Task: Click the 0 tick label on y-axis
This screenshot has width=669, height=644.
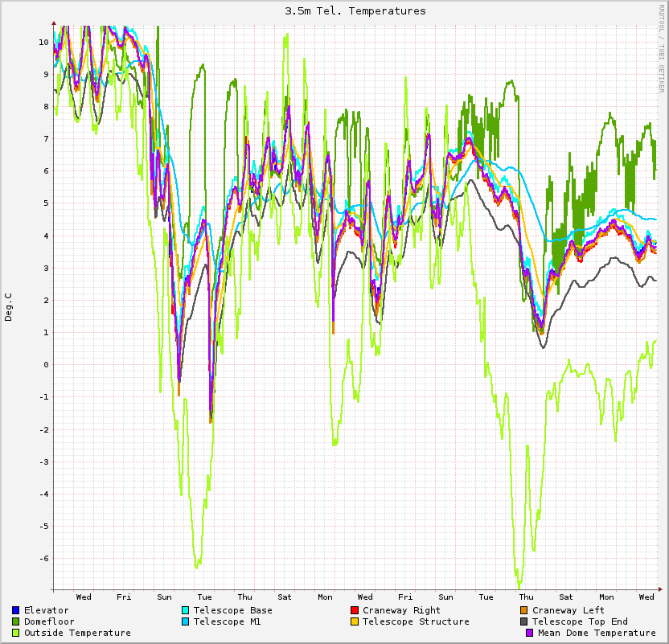Action: (x=46, y=364)
